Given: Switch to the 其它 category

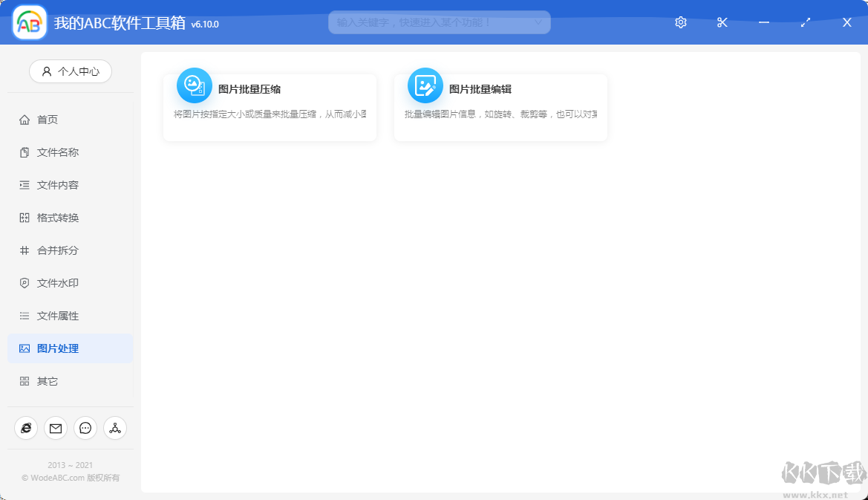Looking at the screenshot, I should point(45,380).
